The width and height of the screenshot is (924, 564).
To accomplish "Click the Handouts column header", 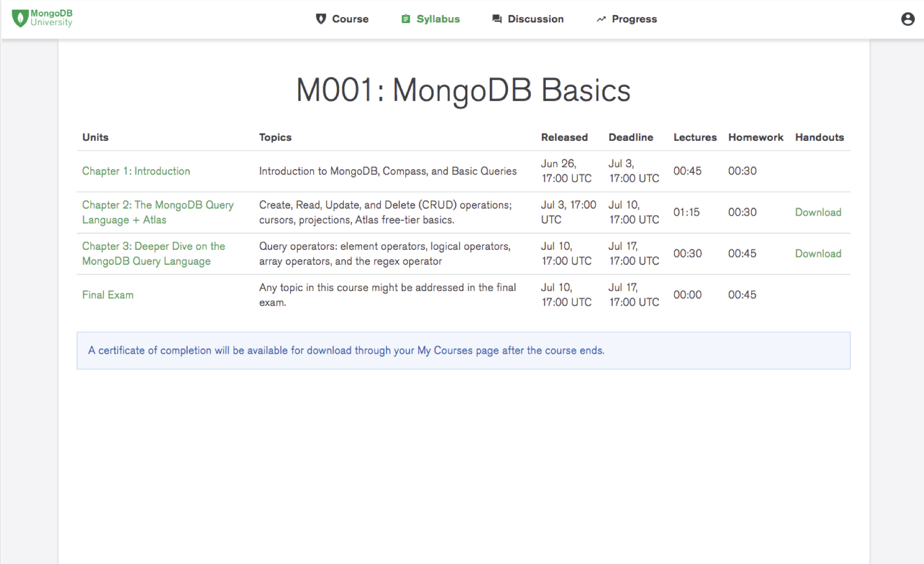I will [819, 138].
